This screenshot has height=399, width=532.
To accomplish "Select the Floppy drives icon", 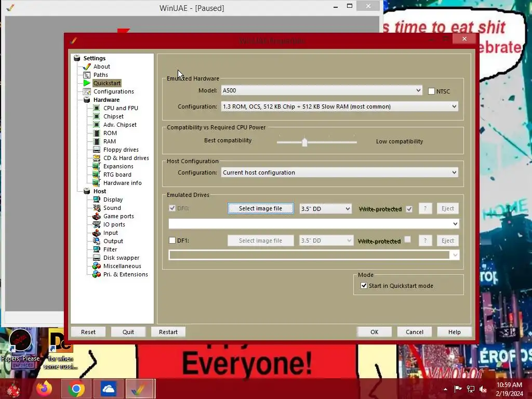I will tap(97, 150).
